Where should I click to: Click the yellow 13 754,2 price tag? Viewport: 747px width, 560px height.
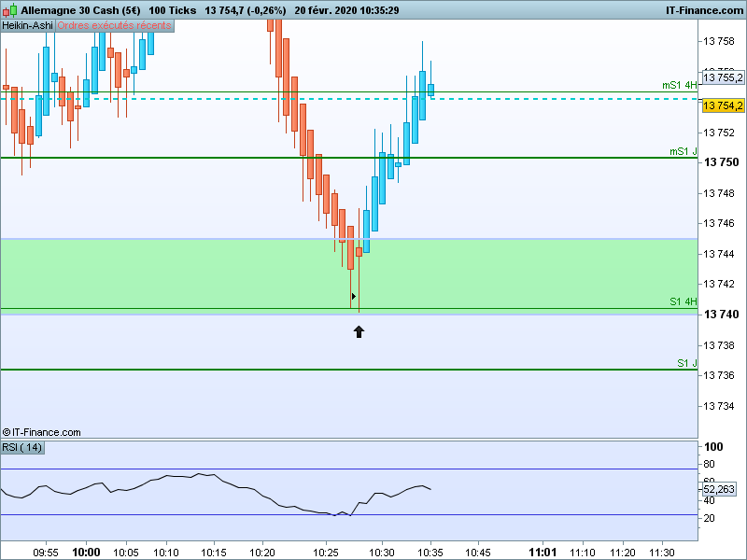point(723,105)
